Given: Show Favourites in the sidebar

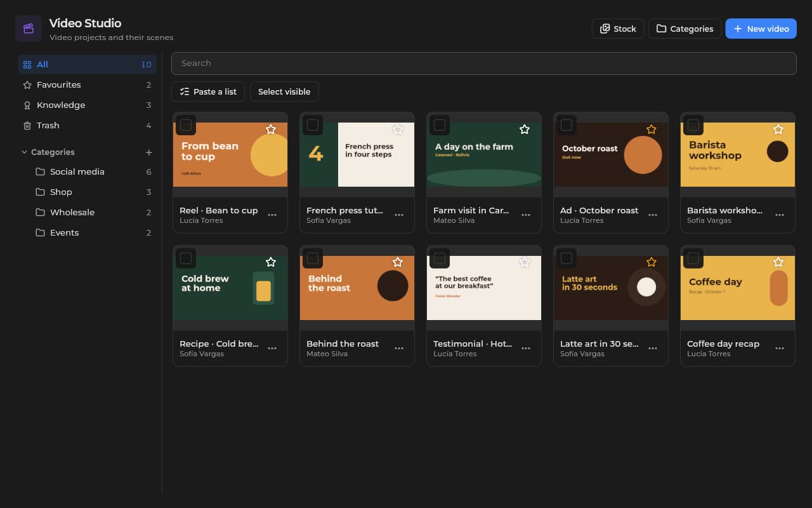Looking at the screenshot, I should coord(87,84).
